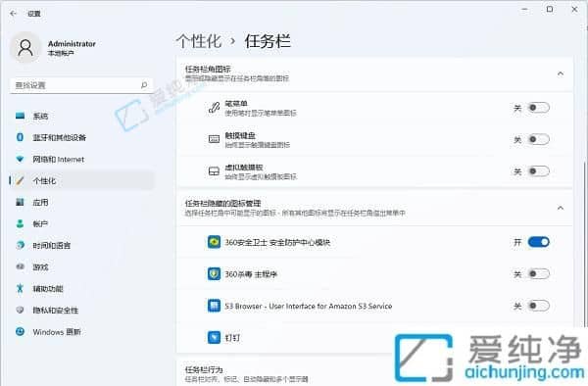Go to 网络和 Internet settings

(81, 159)
